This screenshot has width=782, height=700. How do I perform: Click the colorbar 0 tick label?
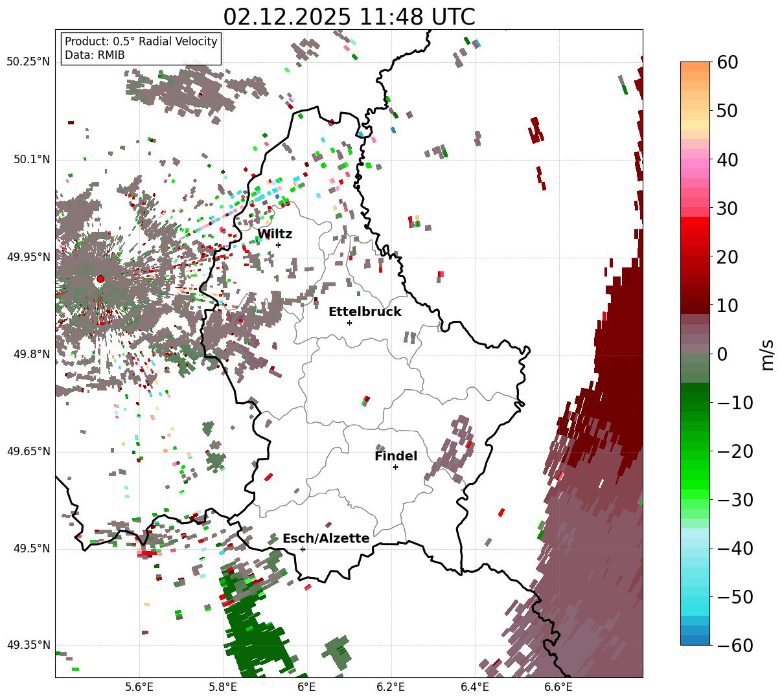click(722, 354)
